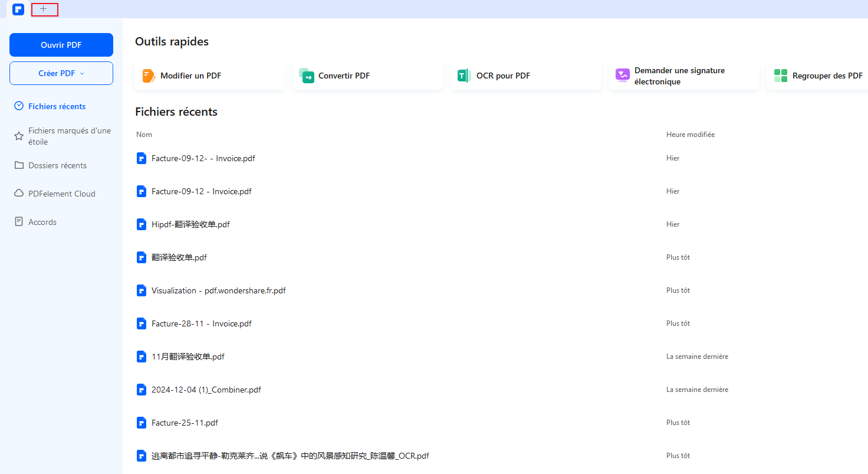
Task: Click the clock icon beside Fichiers récents
Action: tap(19, 106)
